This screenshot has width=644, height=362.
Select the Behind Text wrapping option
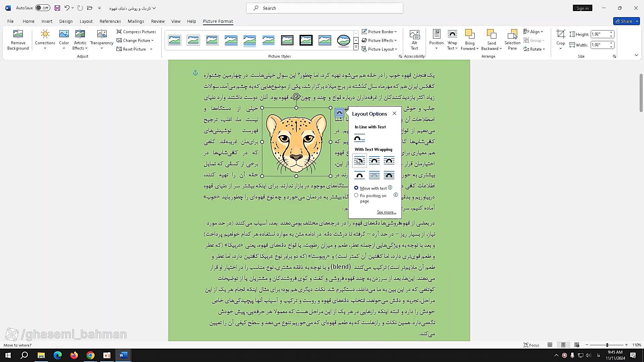pos(374,175)
